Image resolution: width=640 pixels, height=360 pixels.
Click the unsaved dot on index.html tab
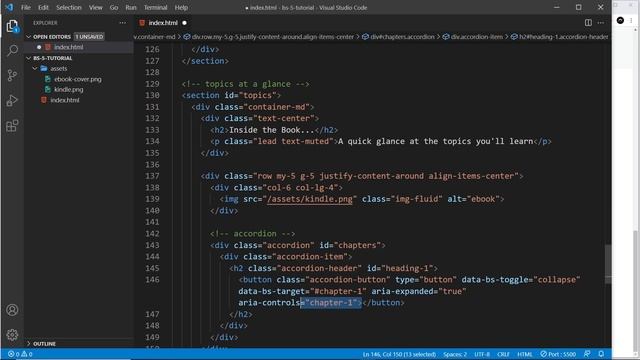[184, 23]
